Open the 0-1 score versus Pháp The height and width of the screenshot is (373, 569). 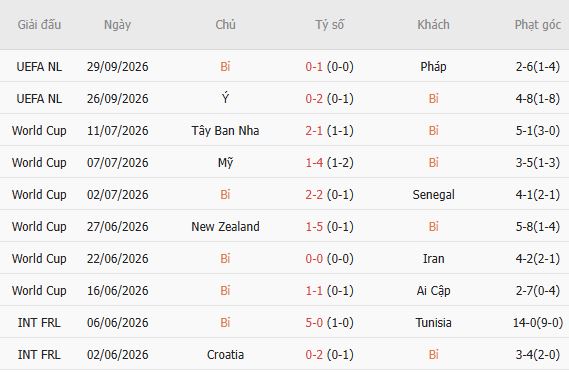coord(314,67)
